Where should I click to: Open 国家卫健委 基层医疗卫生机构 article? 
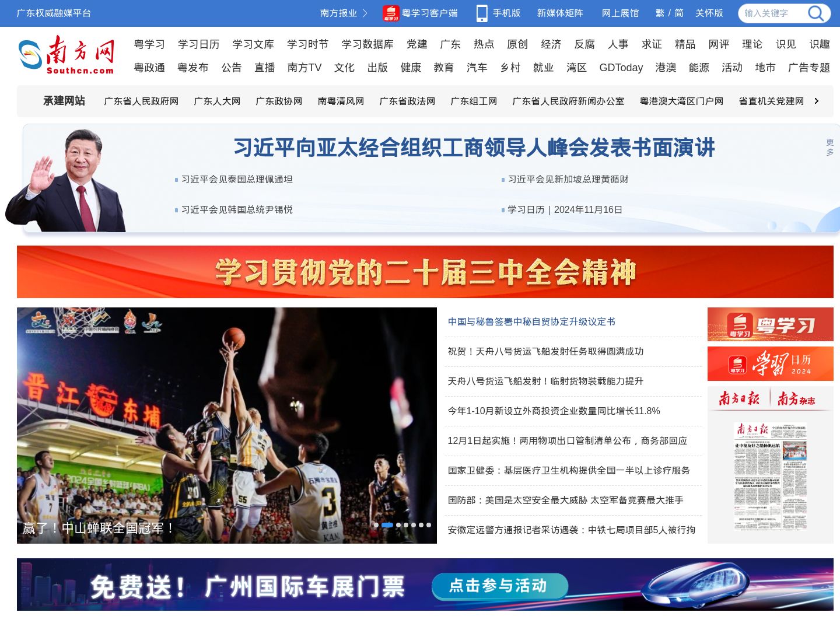[569, 470]
